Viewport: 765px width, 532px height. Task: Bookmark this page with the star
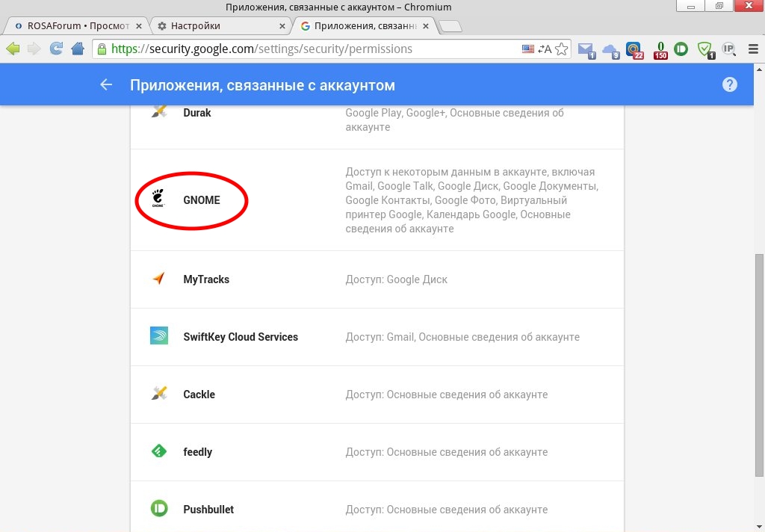pos(562,49)
